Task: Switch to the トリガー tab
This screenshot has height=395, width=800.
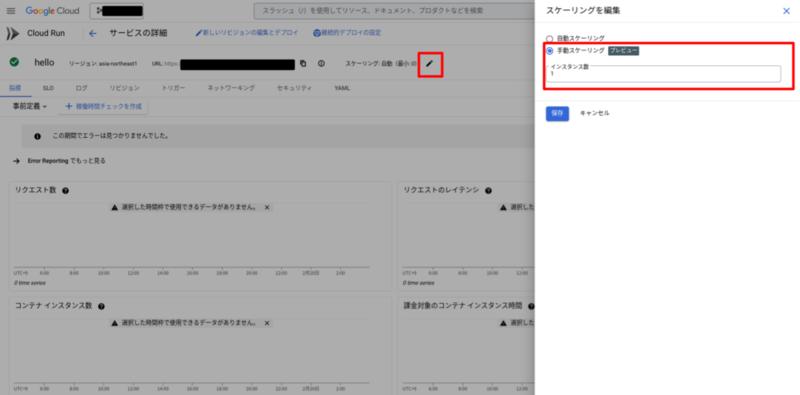Action: coord(173,88)
